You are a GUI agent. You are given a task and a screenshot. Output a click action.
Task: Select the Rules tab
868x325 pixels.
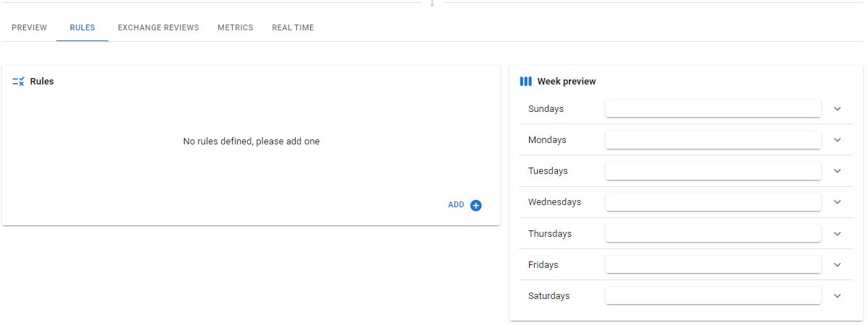(x=82, y=27)
